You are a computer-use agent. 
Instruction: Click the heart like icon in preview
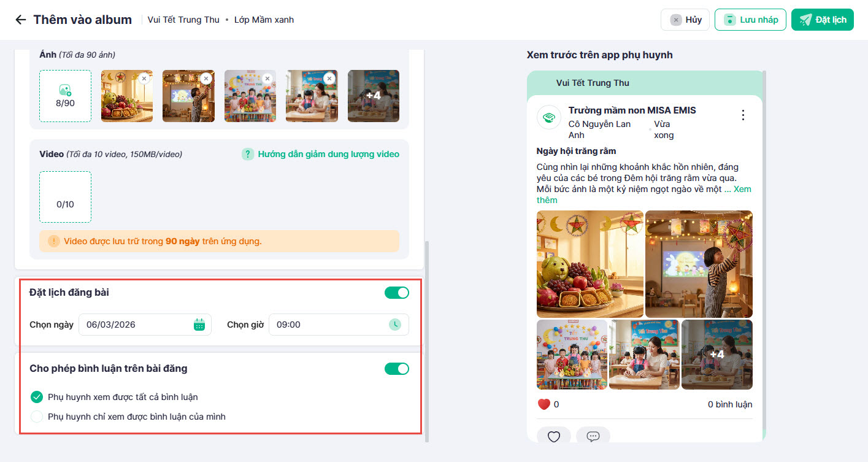pos(554,436)
